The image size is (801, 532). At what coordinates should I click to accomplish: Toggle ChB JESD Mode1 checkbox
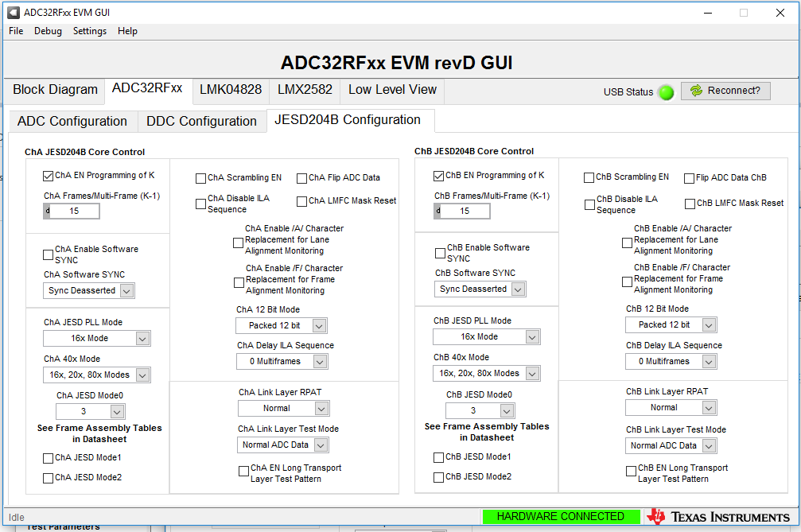[x=438, y=457]
